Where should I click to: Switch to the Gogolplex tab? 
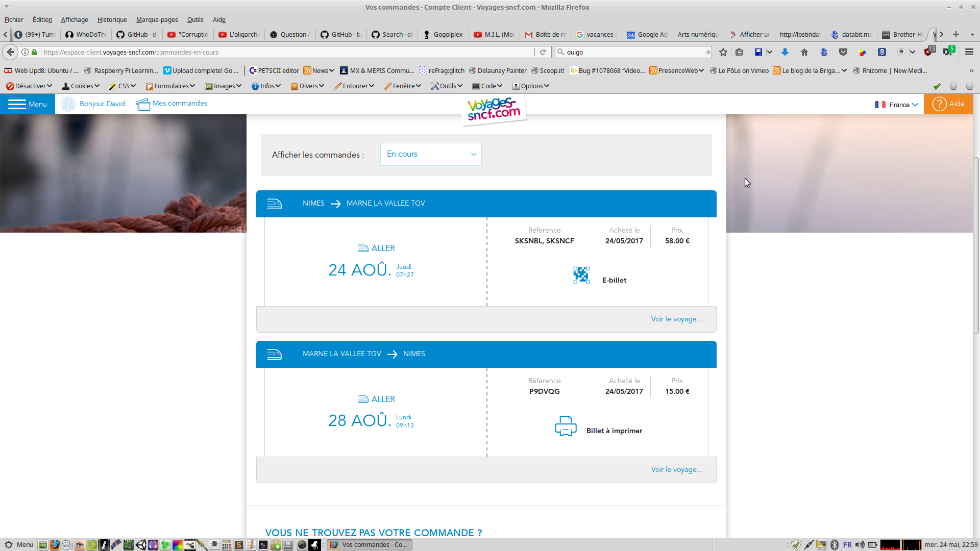click(444, 35)
